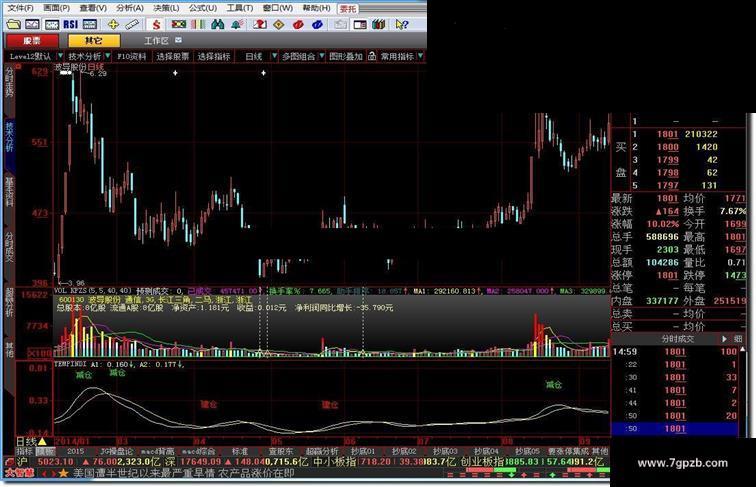Screen dimensions: 756x487
Task: Open the 画面(P) menu
Action: [56, 8]
